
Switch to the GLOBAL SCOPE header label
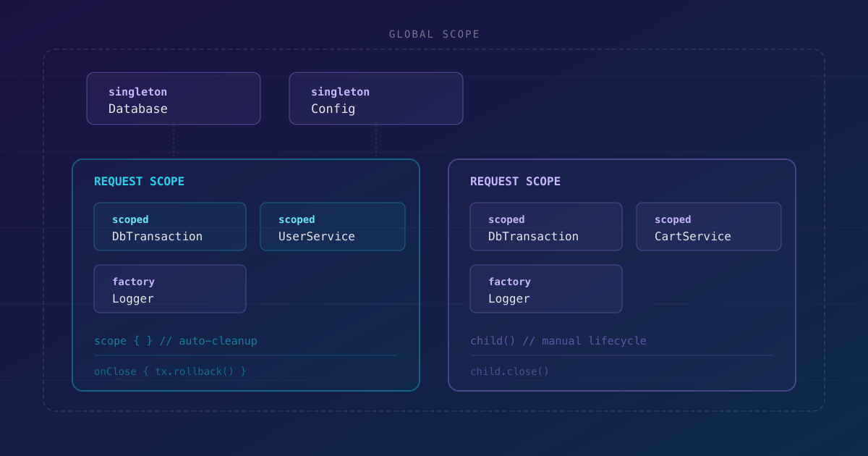tap(434, 33)
